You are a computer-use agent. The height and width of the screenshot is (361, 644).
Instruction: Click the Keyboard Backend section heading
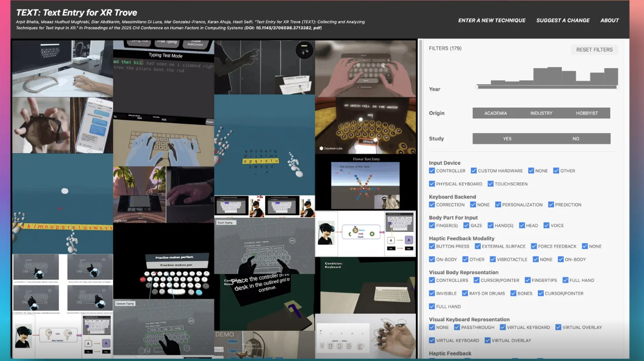point(452,197)
